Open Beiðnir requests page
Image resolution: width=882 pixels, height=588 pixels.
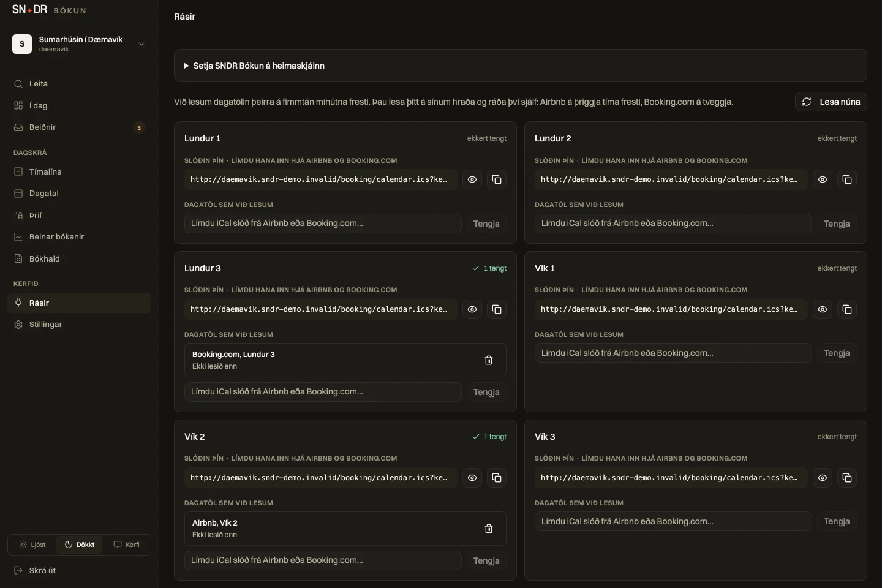(x=80, y=127)
